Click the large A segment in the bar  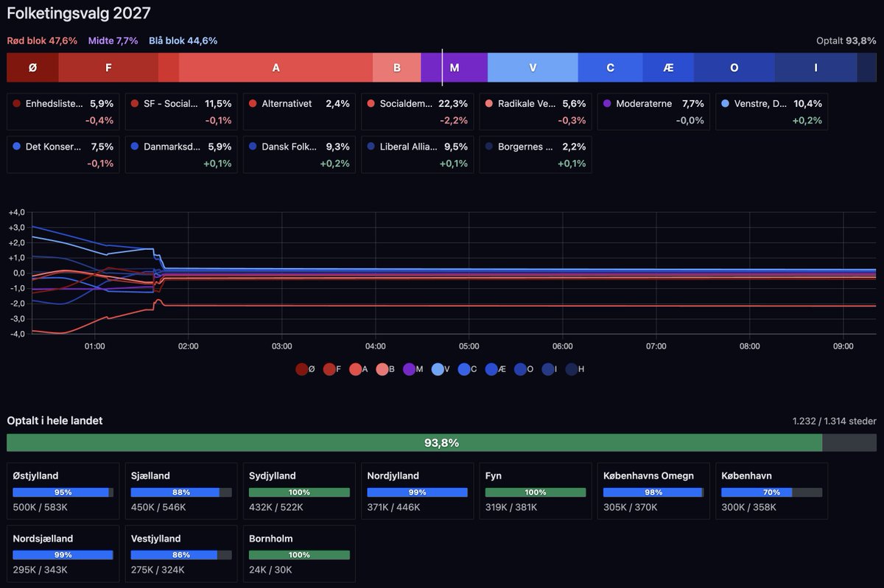click(x=276, y=67)
